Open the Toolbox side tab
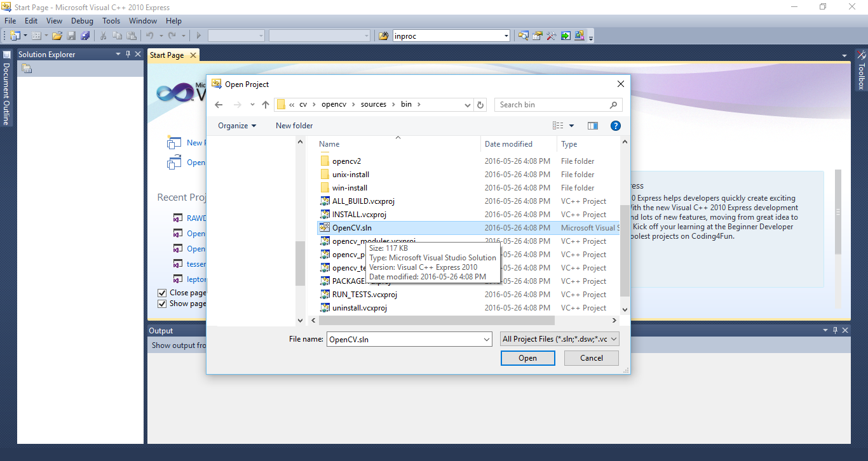868x461 pixels. coord(862,70)
